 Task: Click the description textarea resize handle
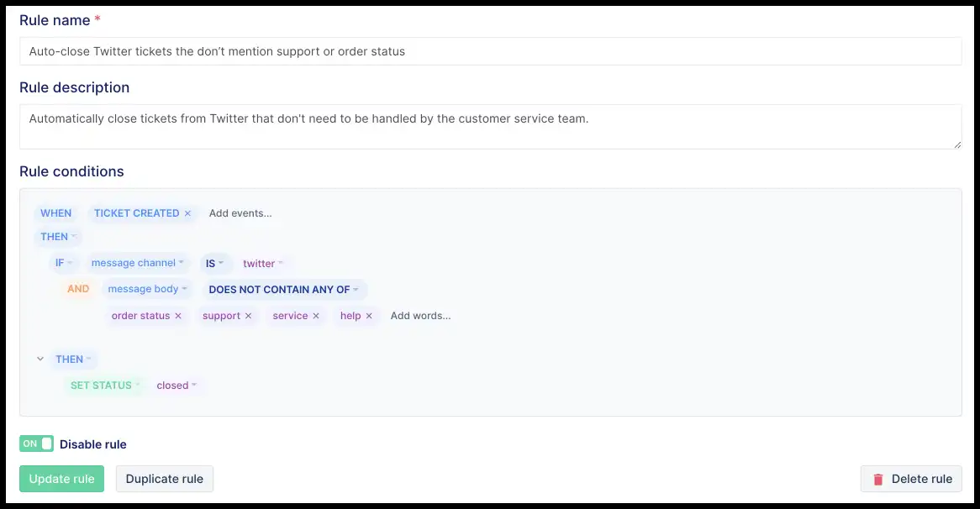point(956,144)
